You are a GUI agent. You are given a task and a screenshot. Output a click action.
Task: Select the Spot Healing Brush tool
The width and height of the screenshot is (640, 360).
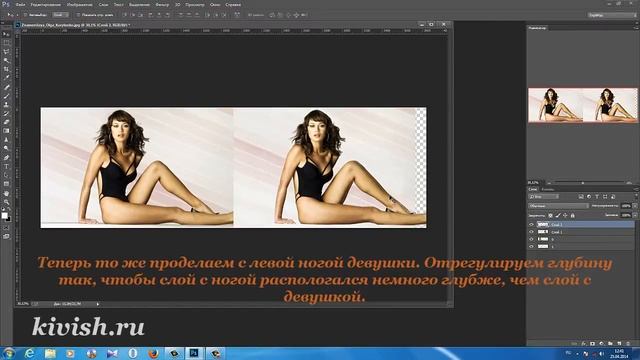click(x=6, y=87)
